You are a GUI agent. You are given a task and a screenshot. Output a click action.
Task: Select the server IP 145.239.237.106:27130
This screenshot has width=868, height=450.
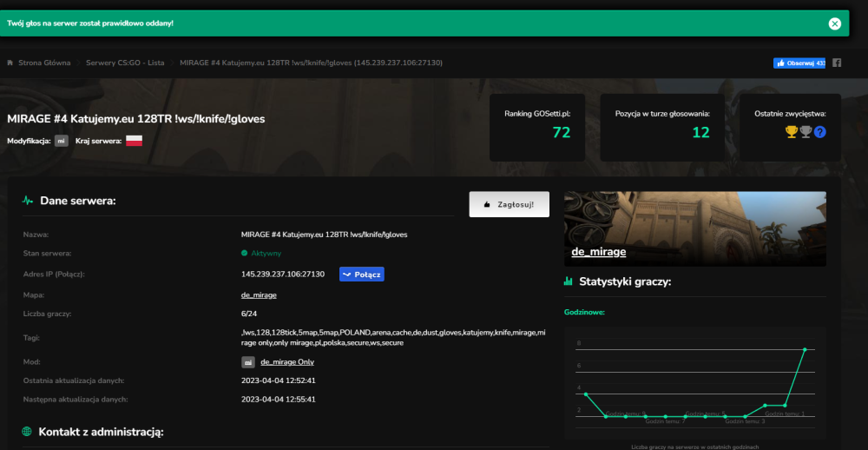pos(283,274)
